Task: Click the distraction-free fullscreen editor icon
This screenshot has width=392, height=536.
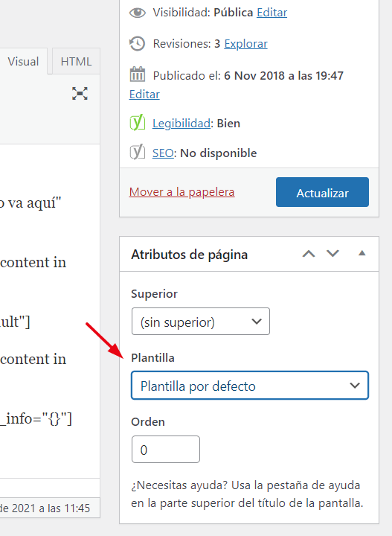Action: coord(80,93)
